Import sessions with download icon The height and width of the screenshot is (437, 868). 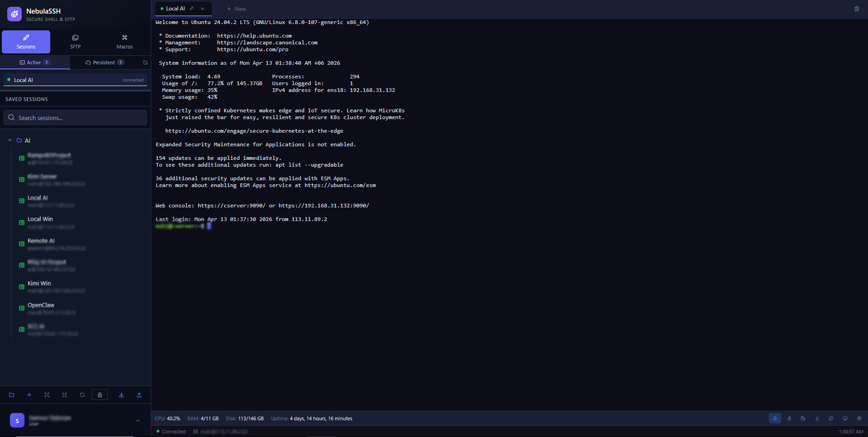click(x=121, y=395)
